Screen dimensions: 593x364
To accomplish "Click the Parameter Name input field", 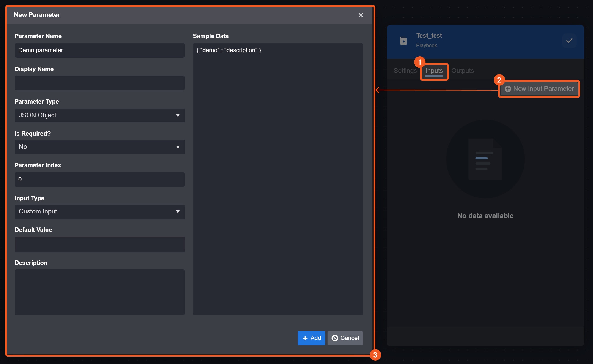I will pos(99,50).
